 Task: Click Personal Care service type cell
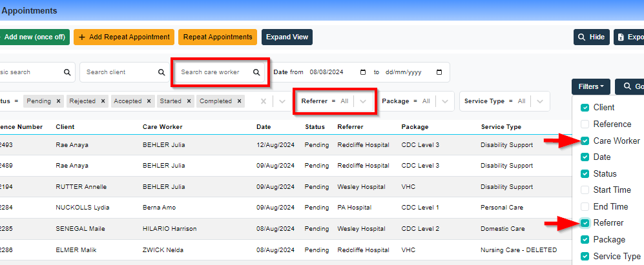click(x=502, y=208)
